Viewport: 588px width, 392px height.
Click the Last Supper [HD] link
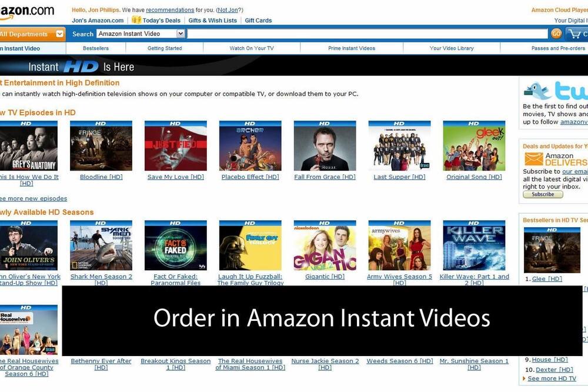pyautogui.click(x=399, y=177)
